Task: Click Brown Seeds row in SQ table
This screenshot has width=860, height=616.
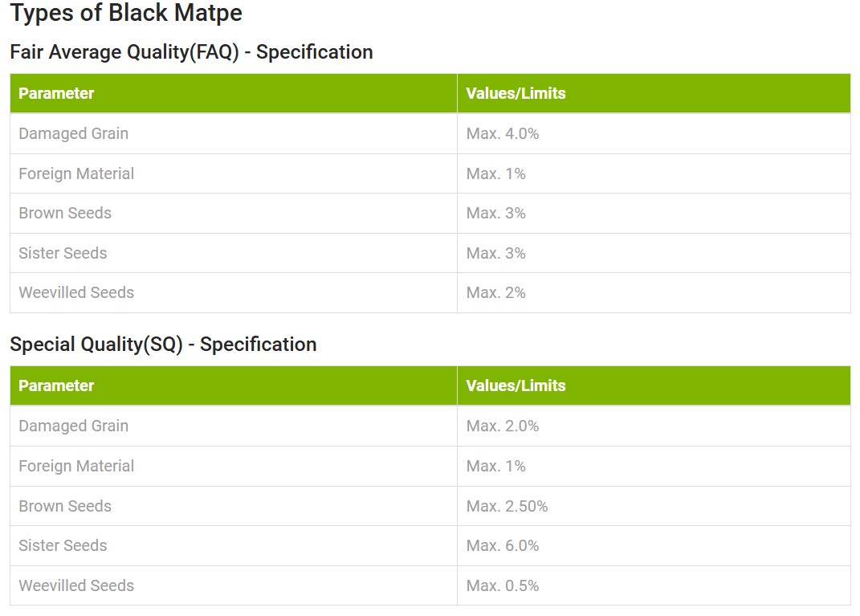Action: 65,506
